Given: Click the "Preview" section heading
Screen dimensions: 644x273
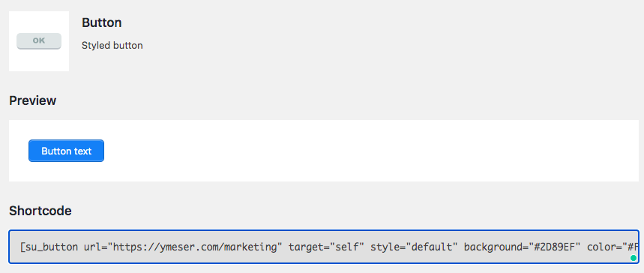Looking at the screenshot, I should click(x=32, y=100).
